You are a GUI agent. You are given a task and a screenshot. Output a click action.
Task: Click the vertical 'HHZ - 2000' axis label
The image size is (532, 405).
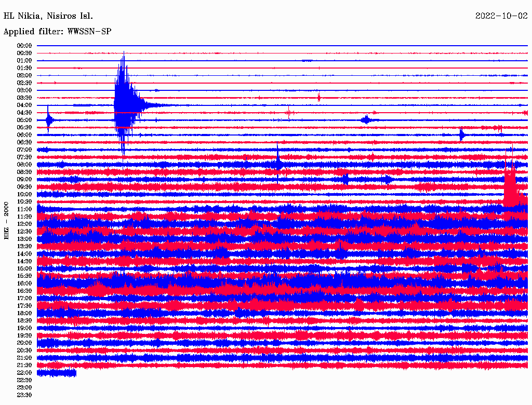click(6, 221)
